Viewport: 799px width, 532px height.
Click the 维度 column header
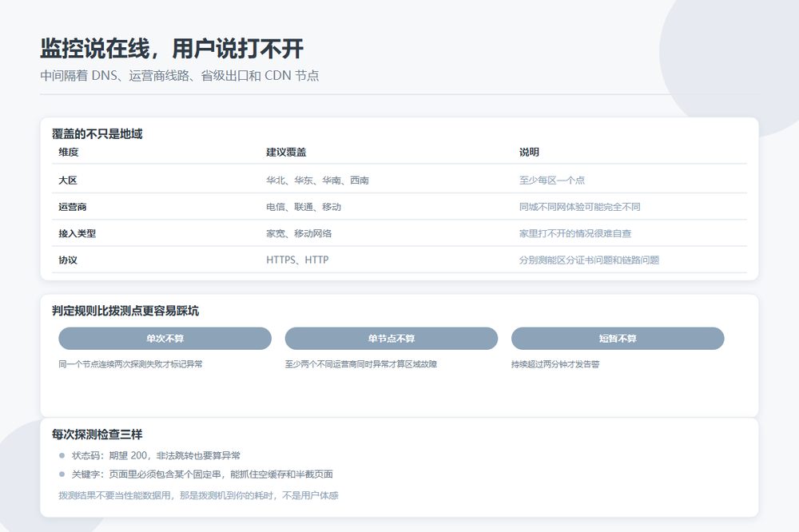68,152
